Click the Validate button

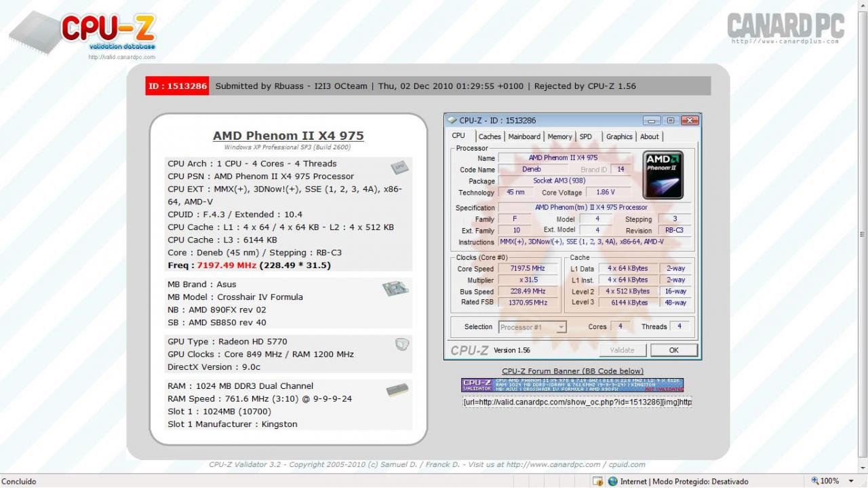click(x=623, y=350)
